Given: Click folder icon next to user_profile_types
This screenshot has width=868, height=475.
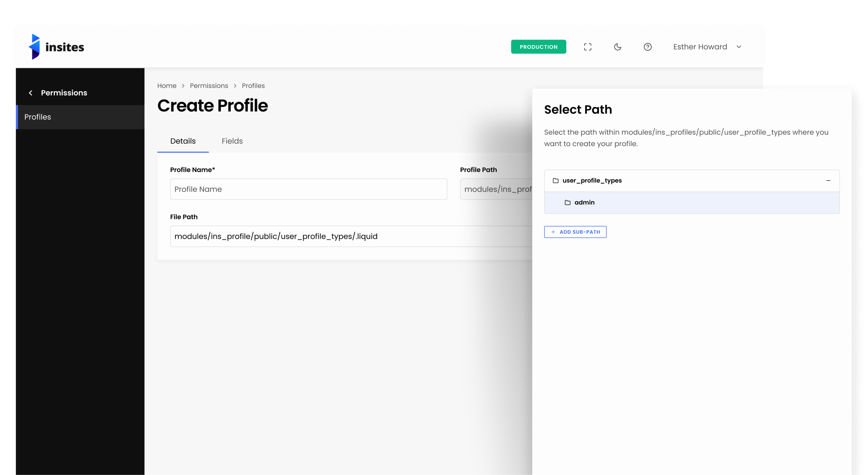Looking at the screenshot, I should (x=556, y=181).
